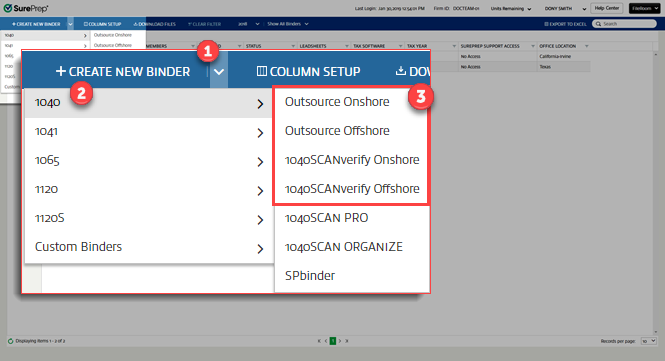Open the STATUS column filter icon

293,46
